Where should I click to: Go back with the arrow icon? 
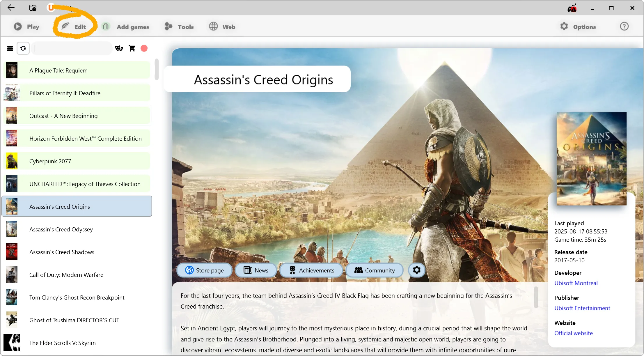pyautogui.click(x=11, y=8)
